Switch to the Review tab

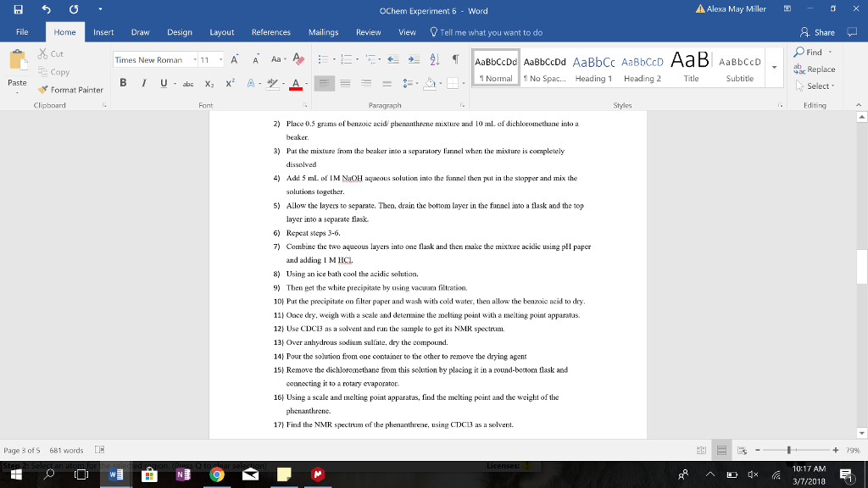coord(368,32)
